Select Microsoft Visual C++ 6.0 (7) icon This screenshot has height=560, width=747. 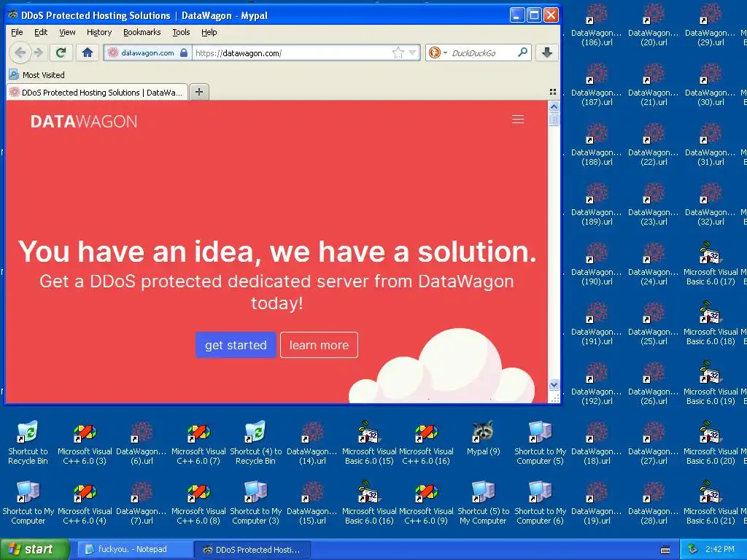[198, 443]
